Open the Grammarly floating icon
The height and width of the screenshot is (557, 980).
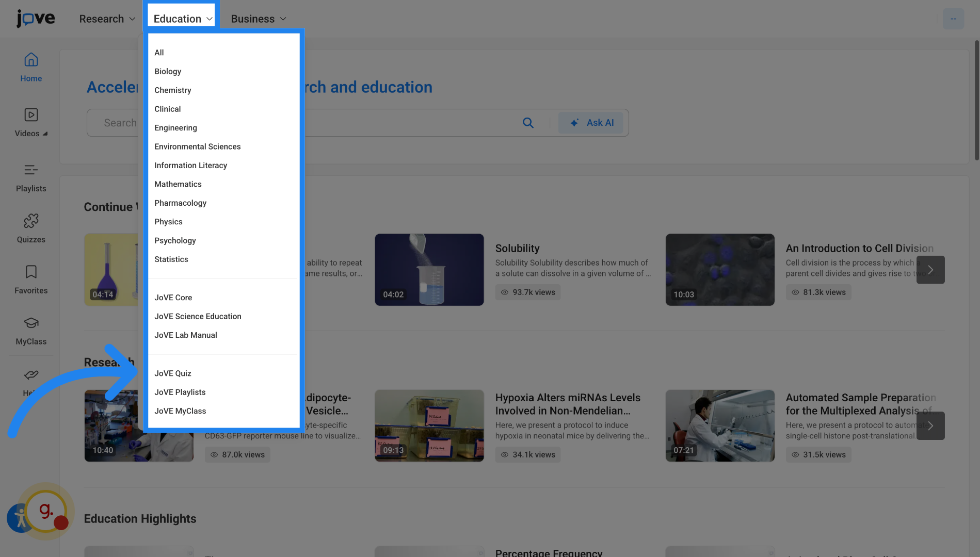coord(46,511)
